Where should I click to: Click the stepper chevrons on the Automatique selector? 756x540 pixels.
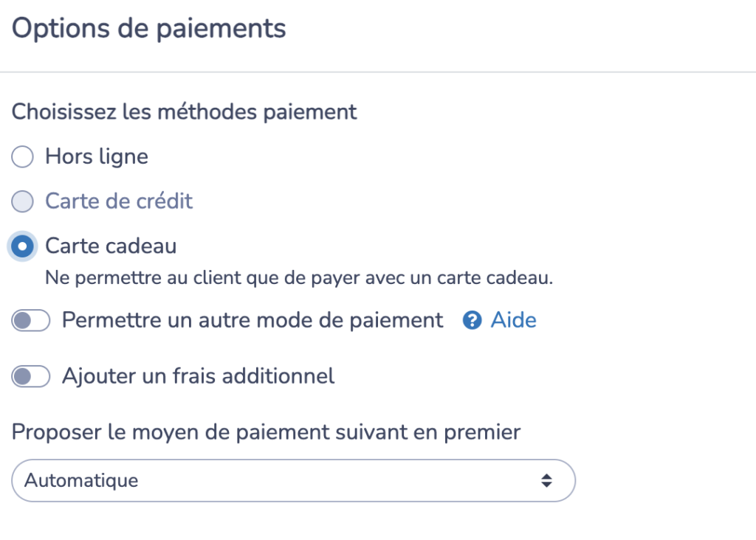pyautogui.click(x=546, y=480)
